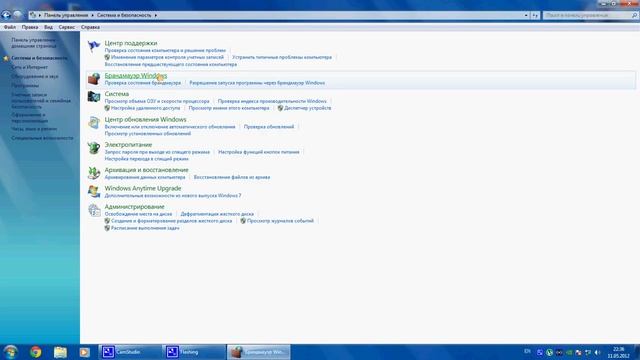Click 'Проверка состояния брандмауэра' link
This screenshot has width=640, height=360.
142,83
